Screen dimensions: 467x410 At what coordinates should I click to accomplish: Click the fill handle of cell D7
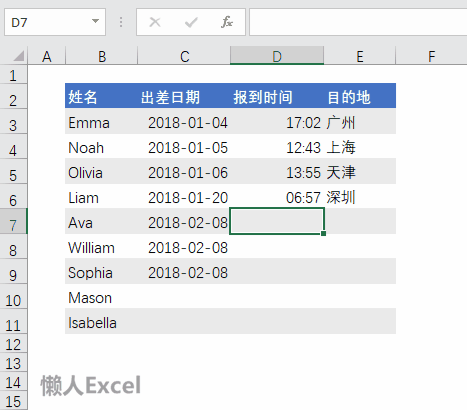[323, 233]
